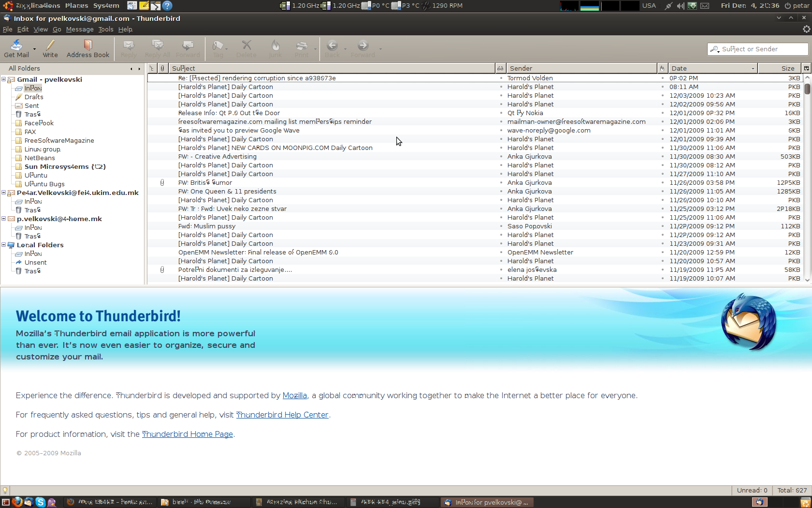Open the Address Book

click(87, 48)
